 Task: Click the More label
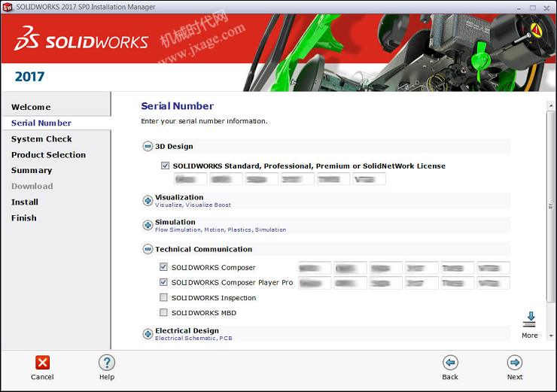coord(529,335)
